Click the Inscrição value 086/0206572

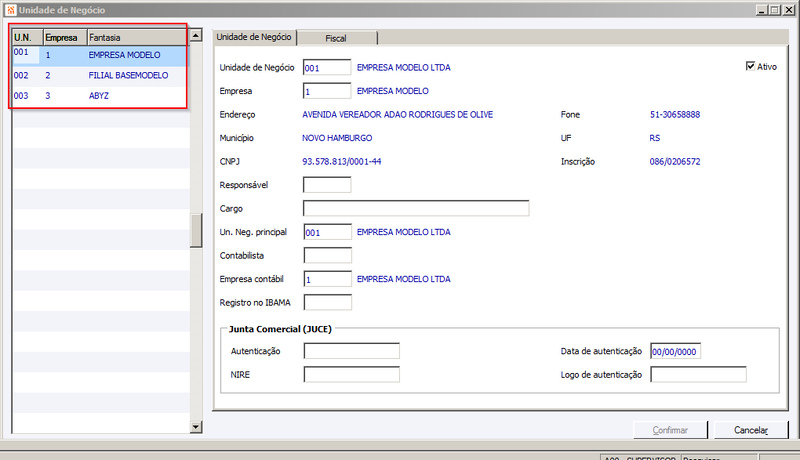tap(674, 161)
